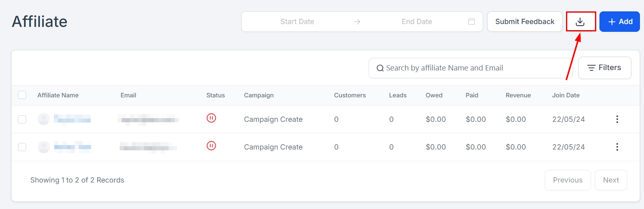Go to Next page of records
The image size is (644, 209).
[611, 180]
